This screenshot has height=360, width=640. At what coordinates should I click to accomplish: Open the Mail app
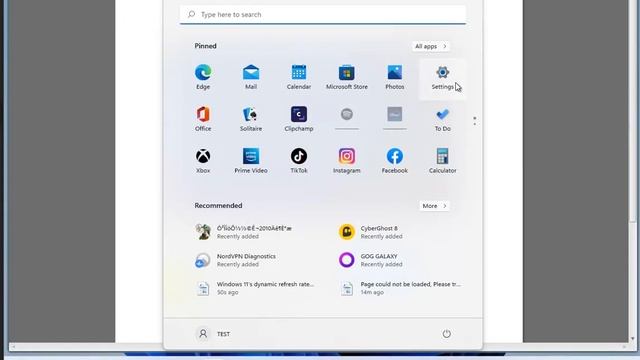coord(251,77)
